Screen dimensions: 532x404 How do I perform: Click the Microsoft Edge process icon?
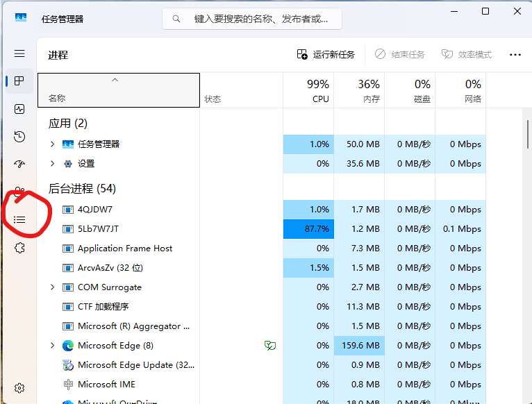68,346
